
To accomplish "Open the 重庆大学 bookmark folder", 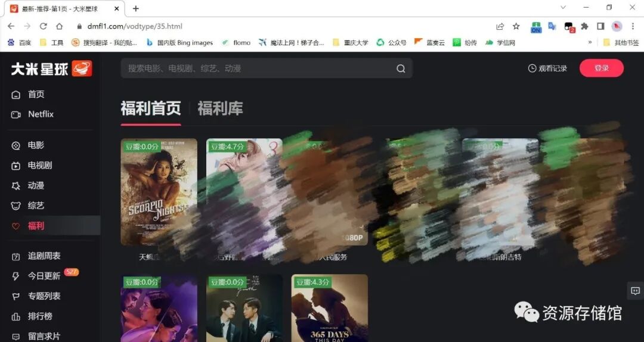I will [x=351, y=42].
